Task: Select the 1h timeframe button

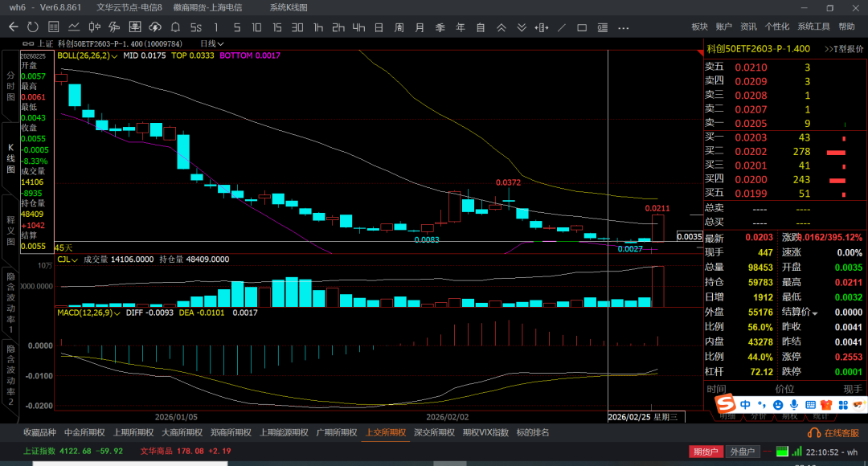Action: point(318,27)
